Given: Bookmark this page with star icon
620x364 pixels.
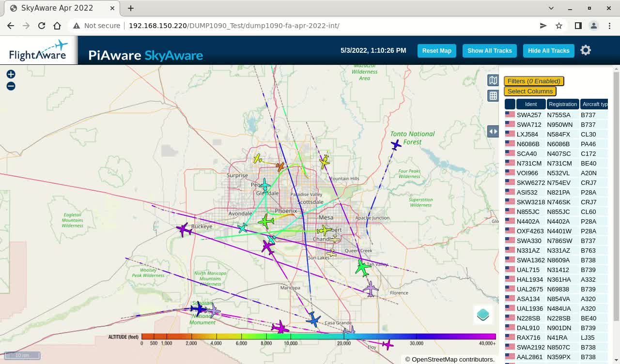Looking at the screenshot, I should [559, 26].
